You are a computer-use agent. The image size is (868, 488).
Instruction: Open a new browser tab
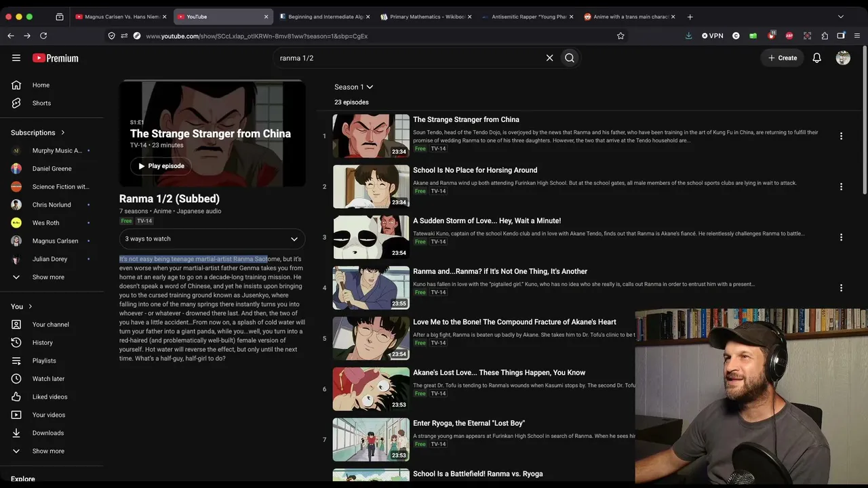point(690,17)
